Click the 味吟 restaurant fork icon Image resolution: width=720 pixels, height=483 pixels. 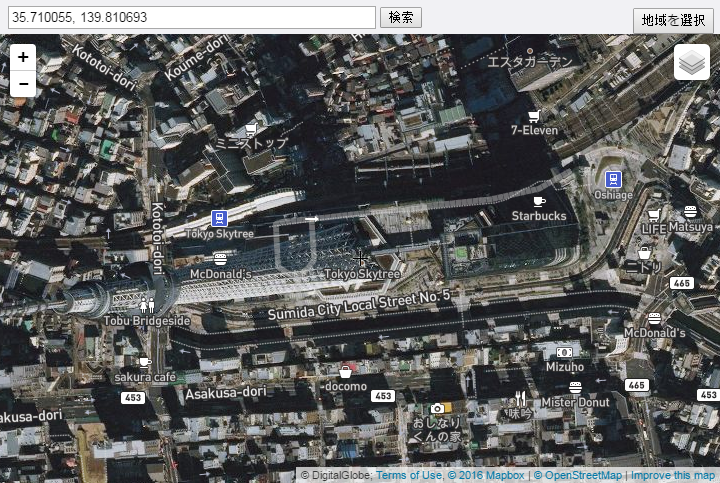click(520, 399)
